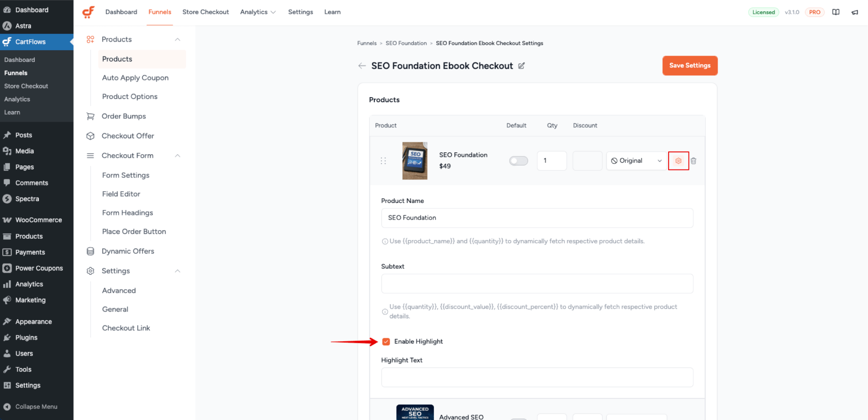The image size is (868, 420).
Task: Go to the Learn tab in top navigation
Action: 332,12
